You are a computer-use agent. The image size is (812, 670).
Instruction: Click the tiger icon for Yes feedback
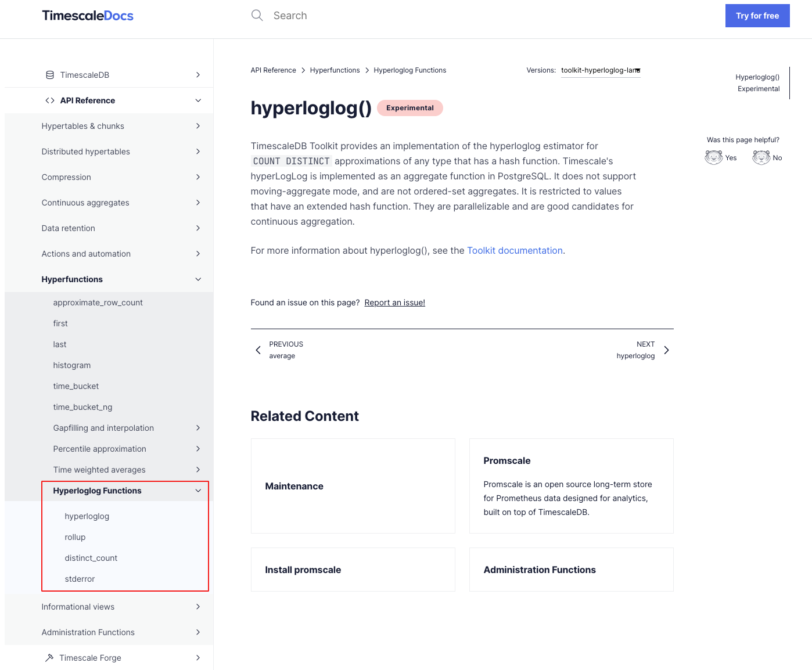pyautogui.click(x=713, y=157)
